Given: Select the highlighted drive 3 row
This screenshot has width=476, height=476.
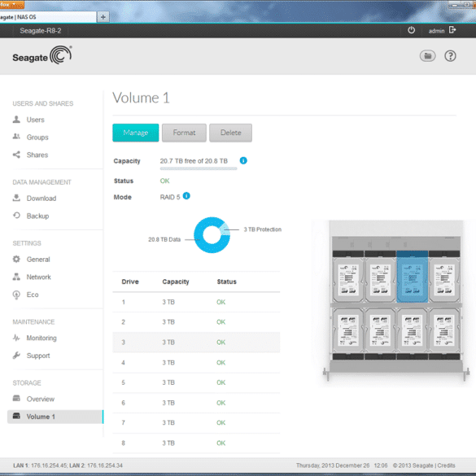Looking at the screenshot, I should [196, 342].
